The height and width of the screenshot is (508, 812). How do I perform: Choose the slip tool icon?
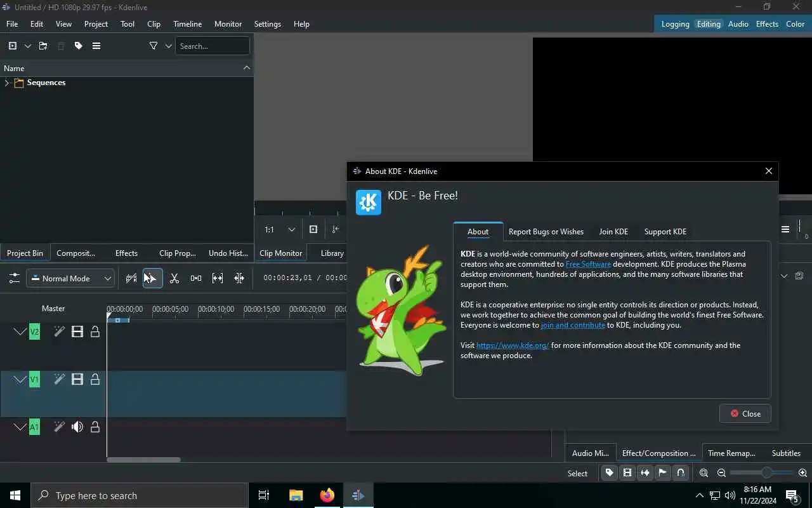pyautogui.click(x=218, y=278)
